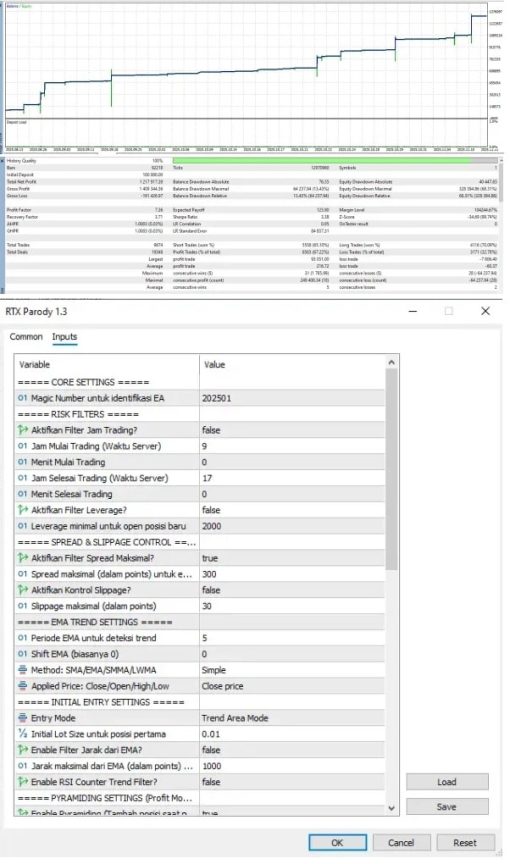Click the Variable column header

pos(107,365)
